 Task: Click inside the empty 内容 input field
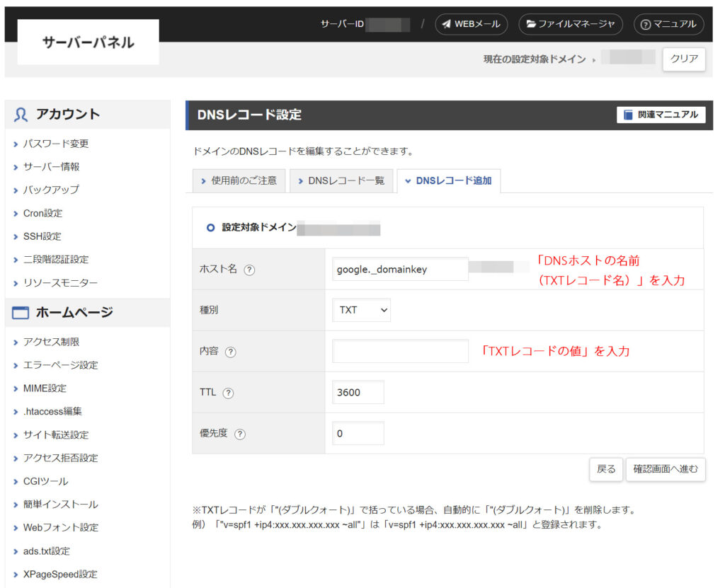pyautogui.click(x=400, y=352)
